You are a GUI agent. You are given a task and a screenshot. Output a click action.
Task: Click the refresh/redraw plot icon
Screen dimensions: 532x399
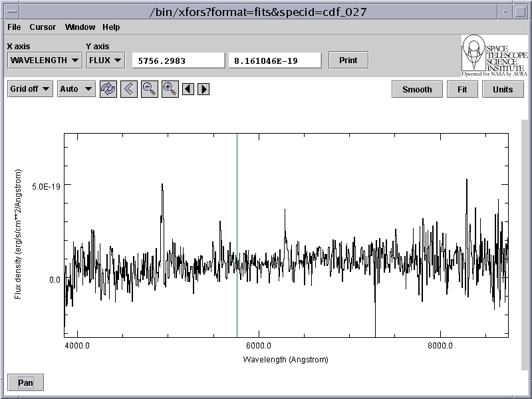pyautogui.click(x=108, y=89)
